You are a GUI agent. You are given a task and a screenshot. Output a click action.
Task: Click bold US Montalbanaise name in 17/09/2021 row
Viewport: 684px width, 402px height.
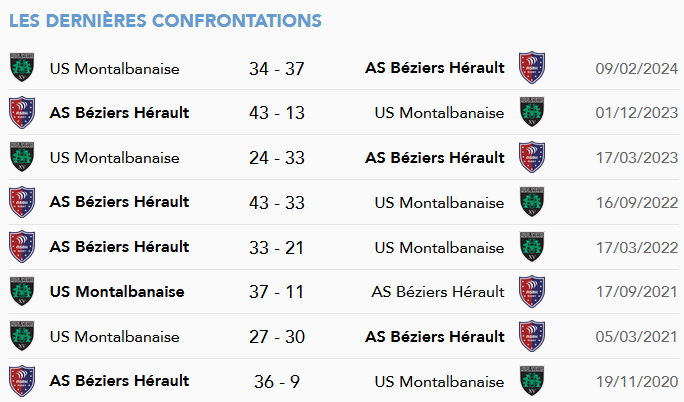(117, 292)
